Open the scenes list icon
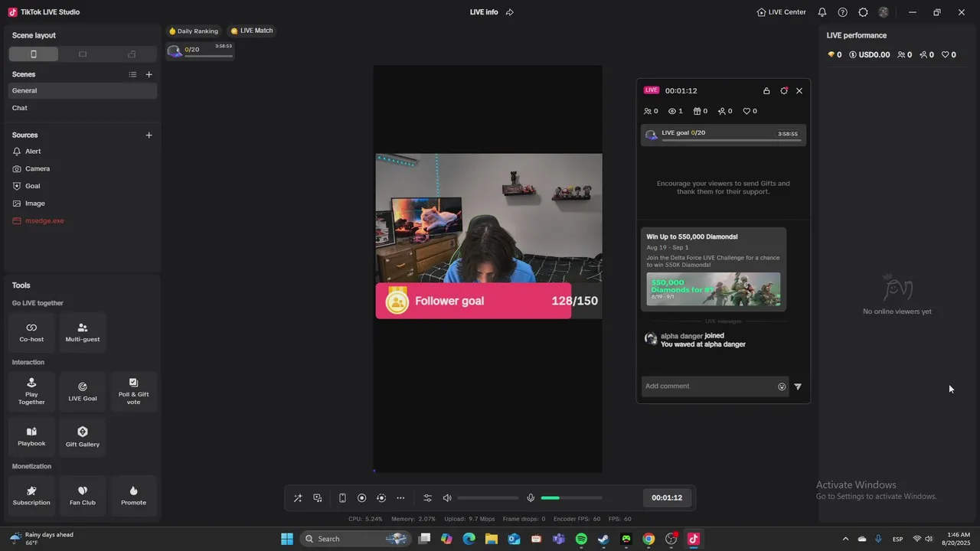The height and width of the screenshot is (551, 980). point(132,74)
